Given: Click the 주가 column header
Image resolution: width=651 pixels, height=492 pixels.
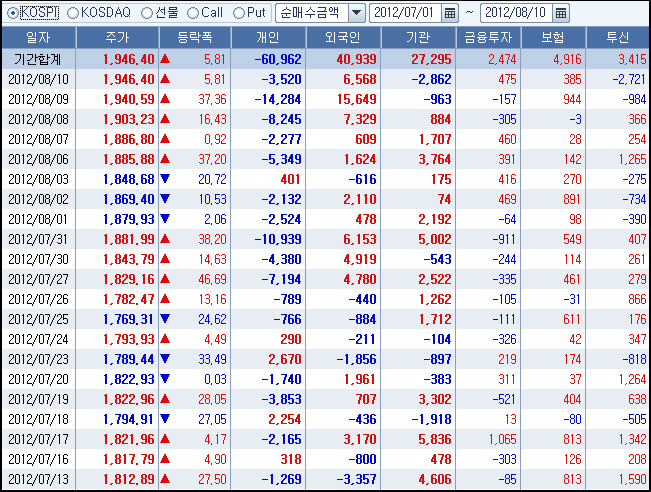Looking at the screenshot, I should (x=117, y=38).
